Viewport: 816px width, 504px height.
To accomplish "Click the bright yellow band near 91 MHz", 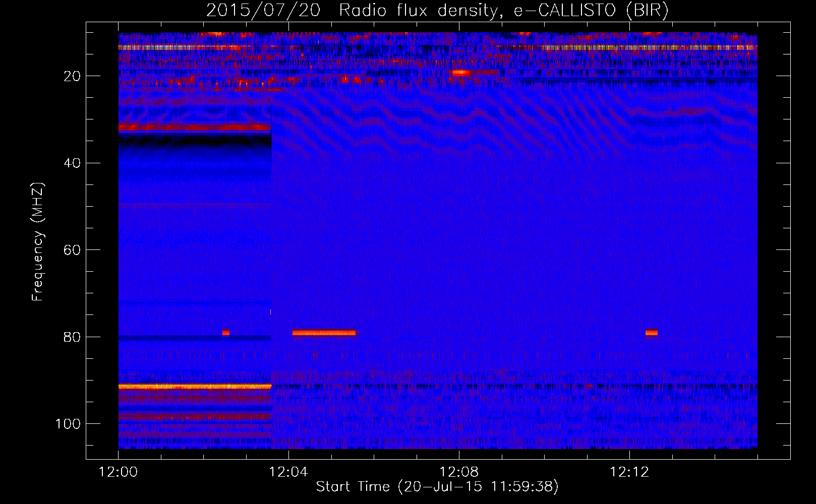I will pos(195,386).
